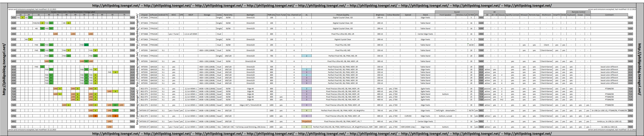Select the Special column header
Image resolution: width=644 pixels, height=136 pixels.
tap(408, 15)
